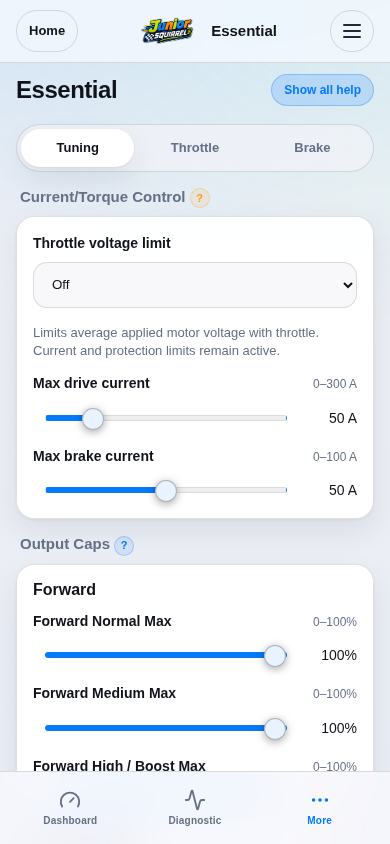Set the Forward Medium Max slider
The height and width of the screenshot is (844, 390).
tap(166, 728)
